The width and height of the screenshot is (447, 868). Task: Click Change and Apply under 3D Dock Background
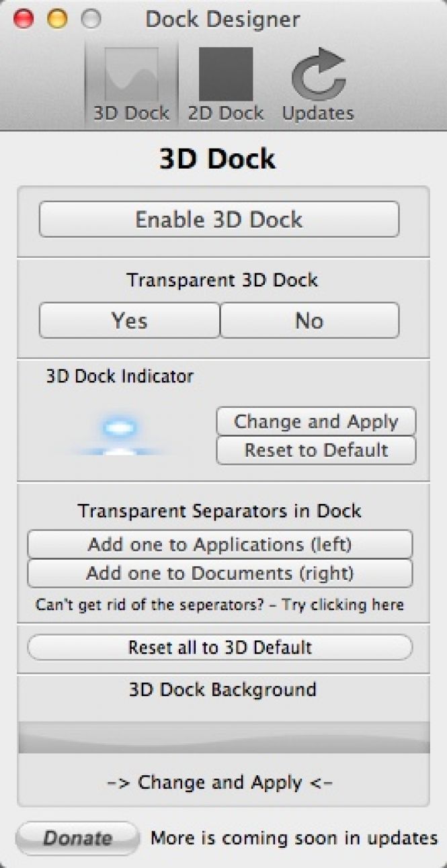(x=223, y=782)
